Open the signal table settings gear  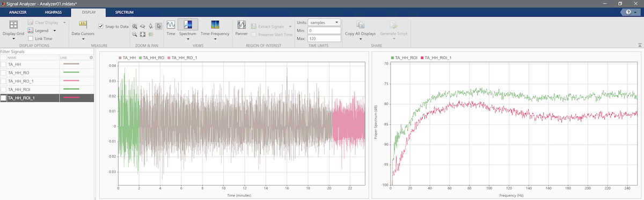coord(91,57)
